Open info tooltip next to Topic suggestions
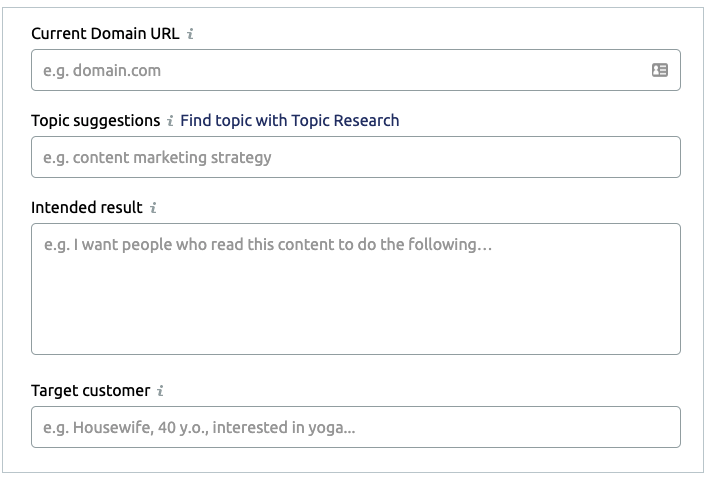Viewport: 706px width, 478px height. coord(170,121)
